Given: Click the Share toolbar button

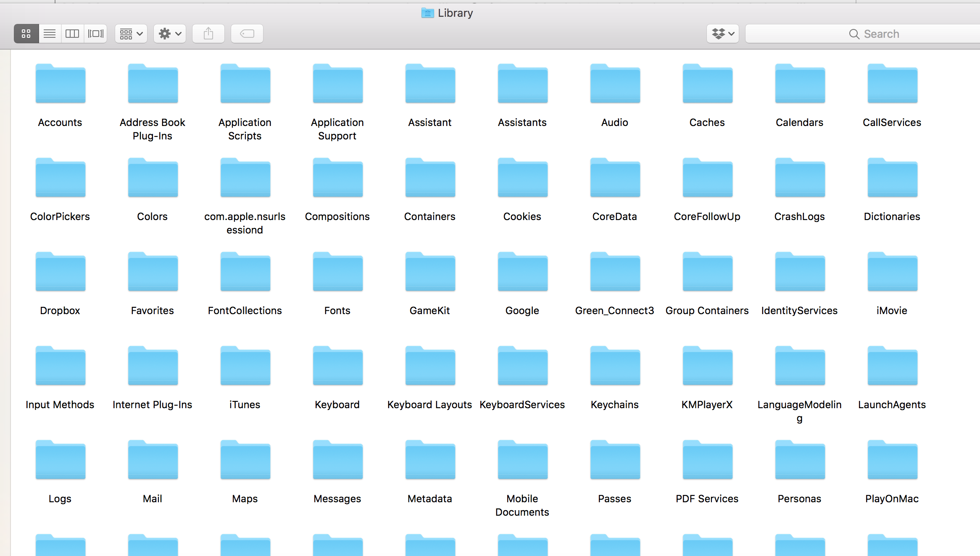Looking at the screenshot, I should (x=208, y=34).
